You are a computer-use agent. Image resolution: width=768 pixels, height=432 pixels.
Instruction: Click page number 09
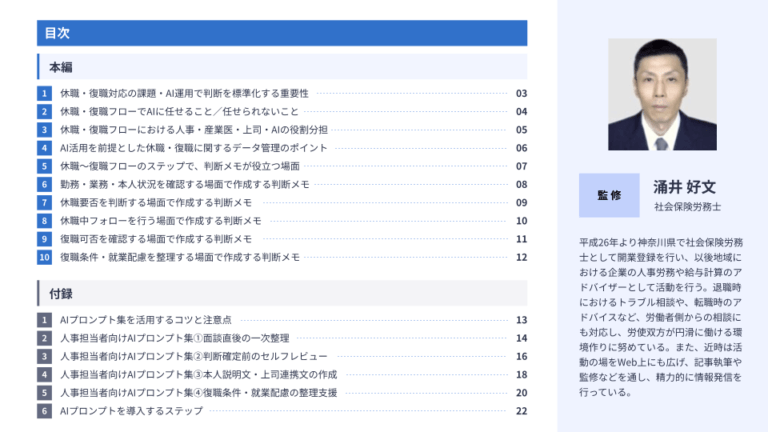click(x=521, y=202)
